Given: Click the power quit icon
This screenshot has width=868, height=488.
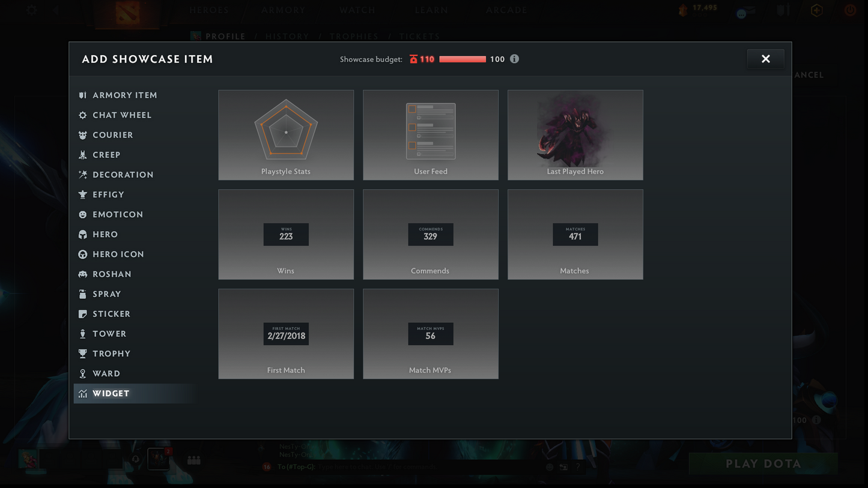Looking at the screenshot, I should point(850,10).
